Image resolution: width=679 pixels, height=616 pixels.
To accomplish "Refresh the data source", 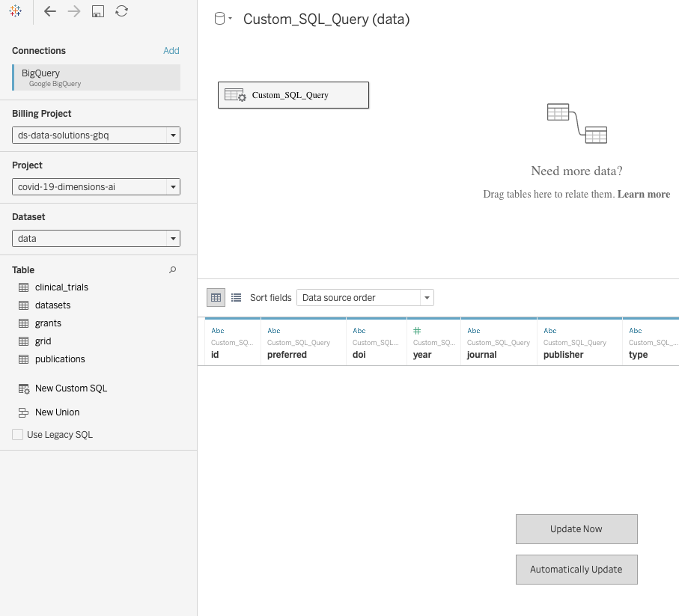I will click(x=122, y=11).
